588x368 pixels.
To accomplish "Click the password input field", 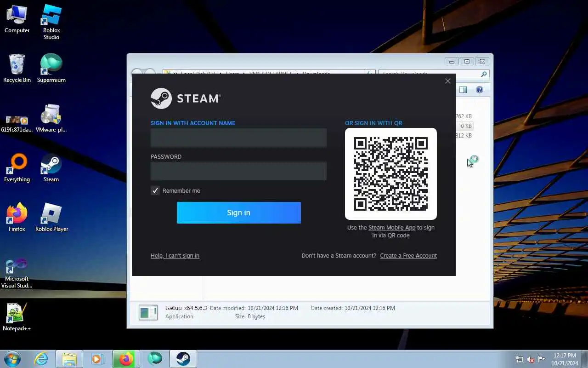I will (238, 171).
